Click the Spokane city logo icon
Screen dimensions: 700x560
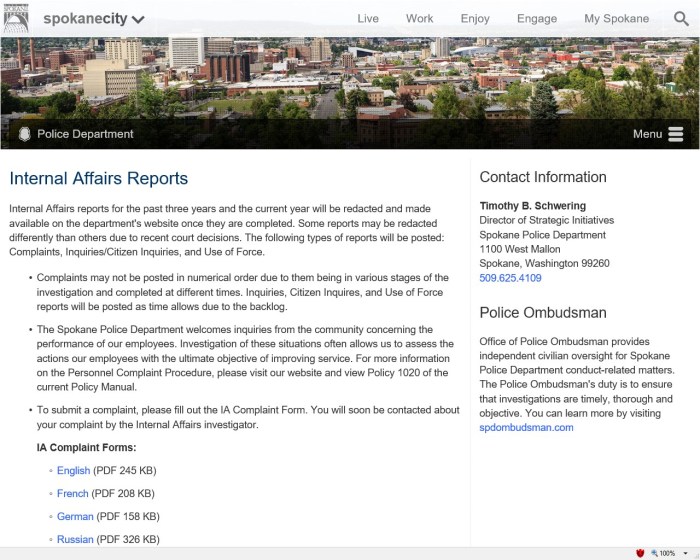coord(16,18)
